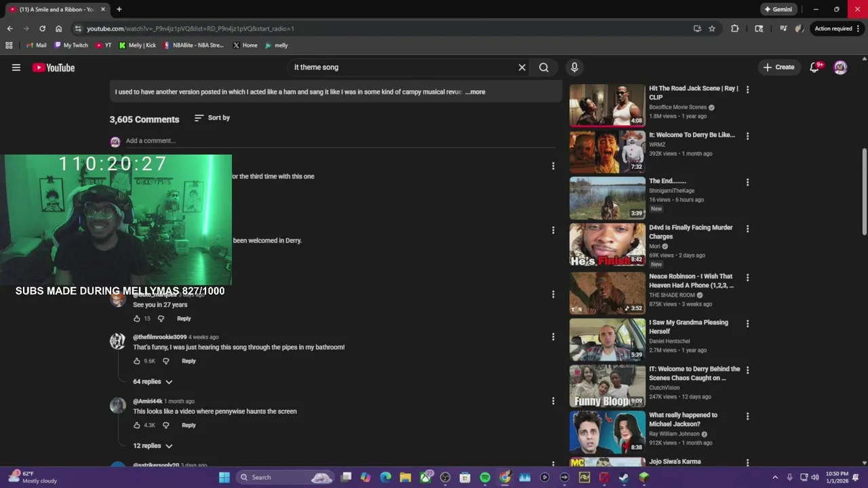Open the Gemini button in Chrome

coord(778,9)
